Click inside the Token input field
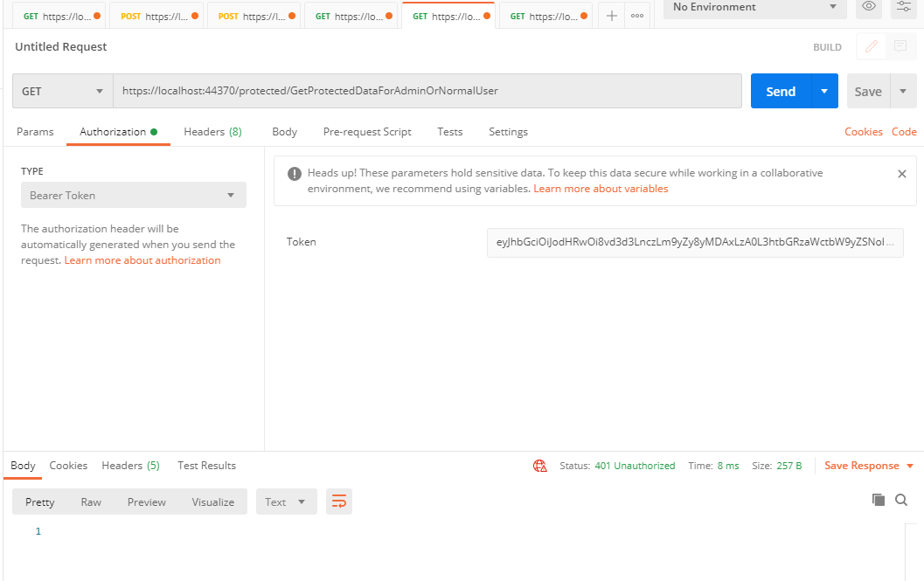The image size is (924, 581). click(695, 242)
